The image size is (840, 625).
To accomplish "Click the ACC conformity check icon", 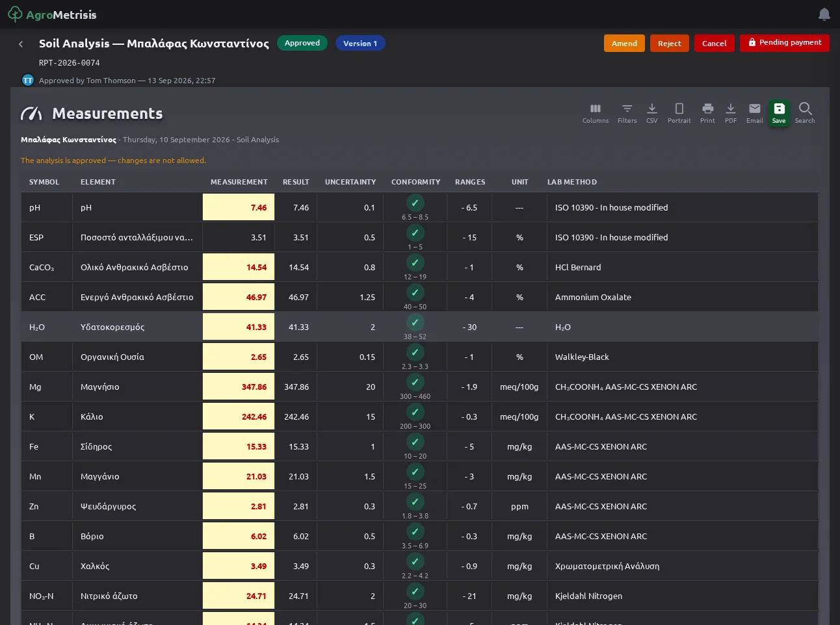I will click(x=415, y=292).
